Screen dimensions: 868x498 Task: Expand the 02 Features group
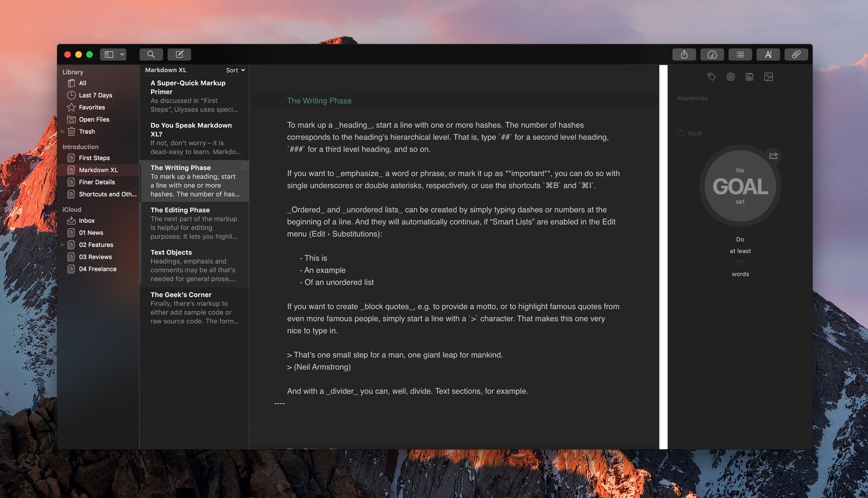coord(63,245)
